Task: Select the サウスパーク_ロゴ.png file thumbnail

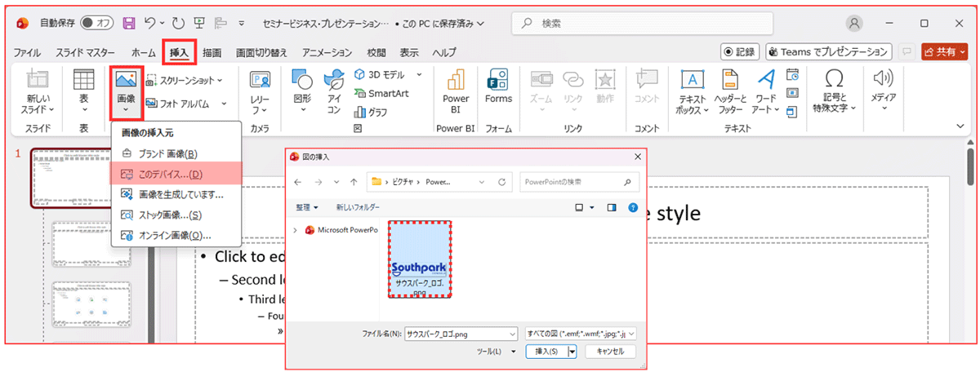Action: 419,259
